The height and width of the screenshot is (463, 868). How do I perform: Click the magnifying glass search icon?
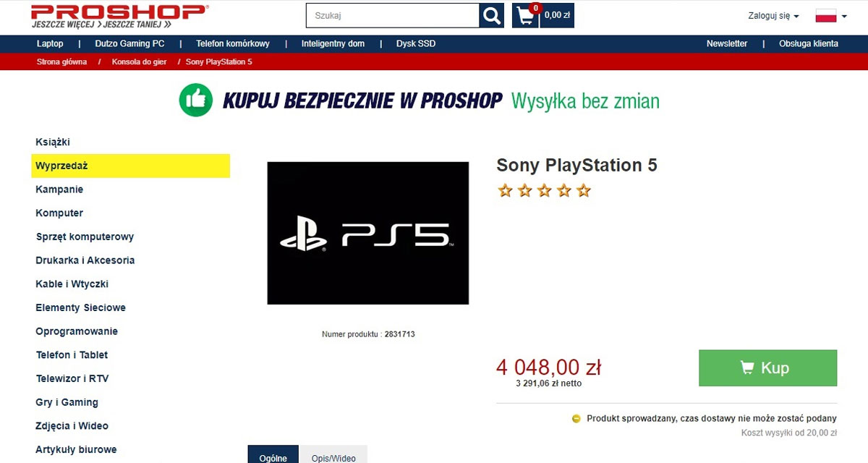492,15
